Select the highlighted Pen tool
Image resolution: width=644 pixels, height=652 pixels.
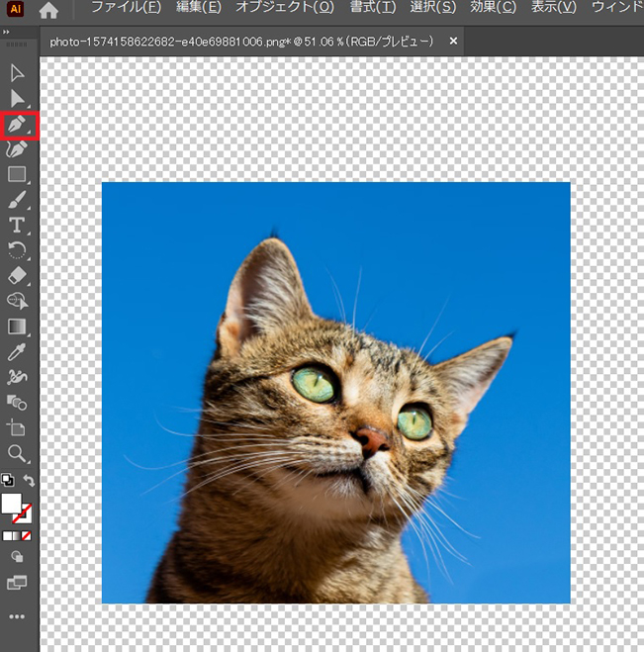17,125
